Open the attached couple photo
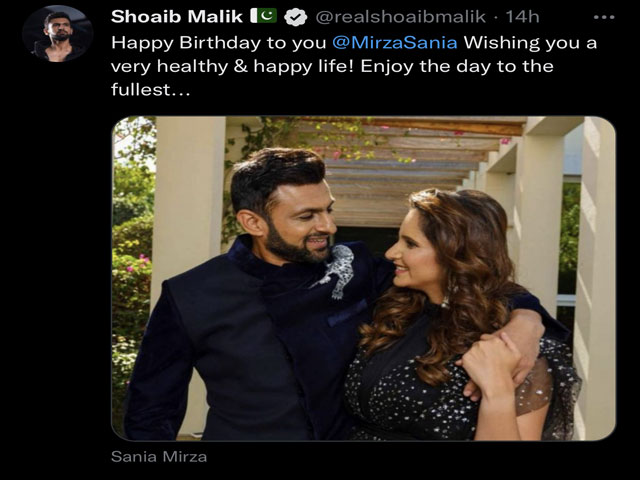The width and height of the screenshot is (640, 480). pyautogui.click(x=363, y=278)
